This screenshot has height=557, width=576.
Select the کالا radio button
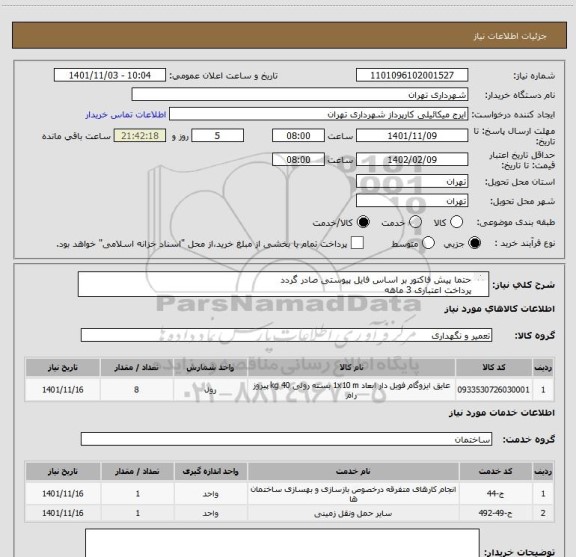point(457,222)
